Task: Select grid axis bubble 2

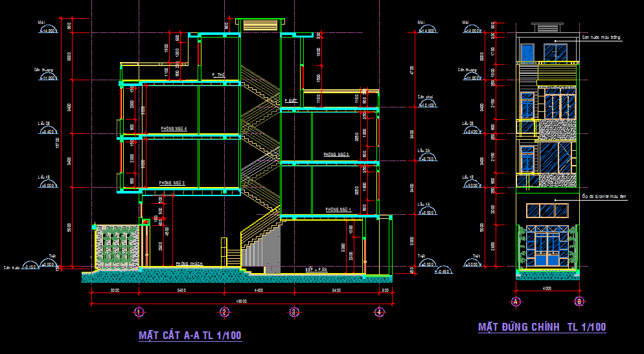Action: tap(224, 312)
